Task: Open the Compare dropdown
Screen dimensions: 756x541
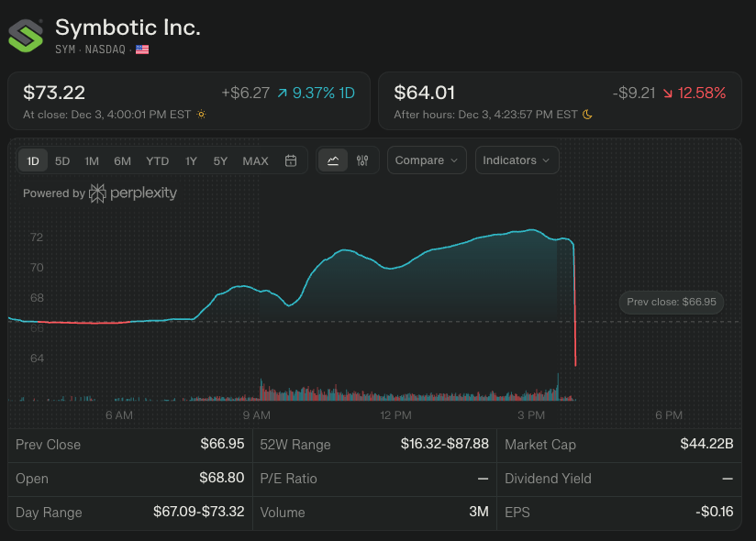Action: click(427, 160)
